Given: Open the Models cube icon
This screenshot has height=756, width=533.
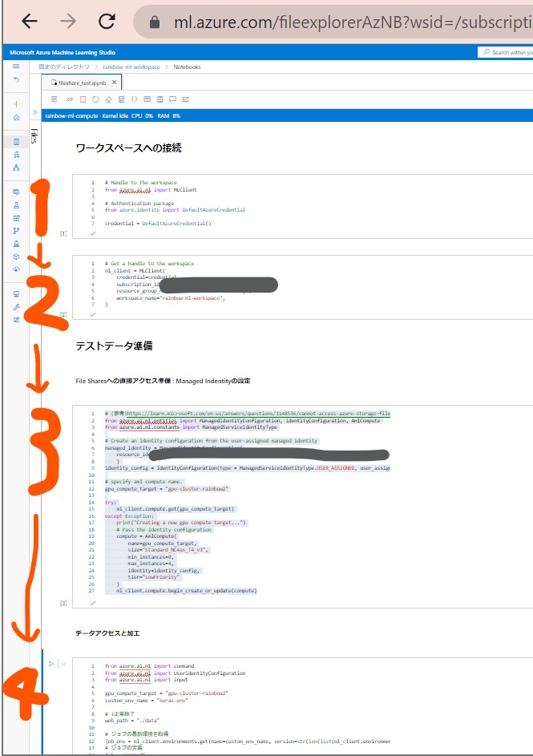Looking at the screenshot, I should point(16,257).
